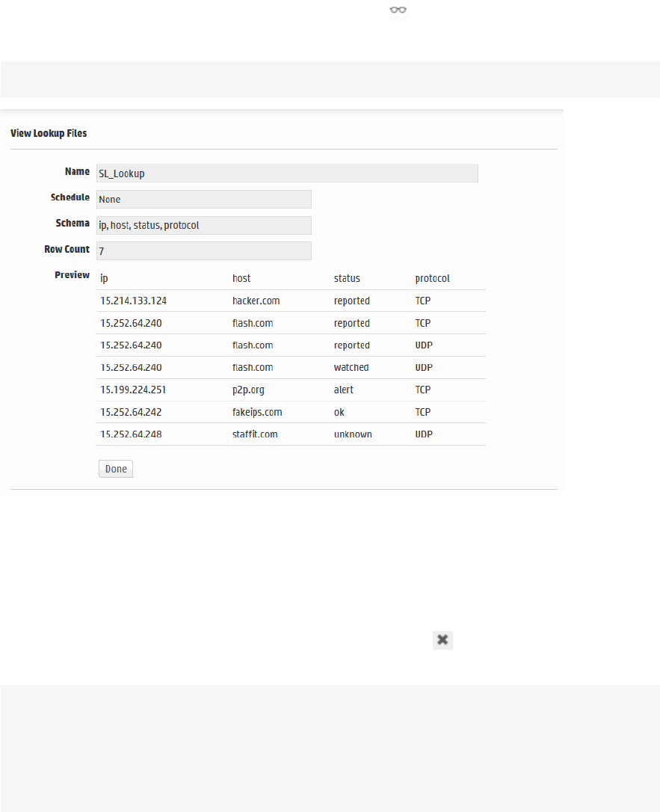Click TCP protocol in p2p.org row
The height and width of the screenshot is (812, 660).
[x=423, y=390]
